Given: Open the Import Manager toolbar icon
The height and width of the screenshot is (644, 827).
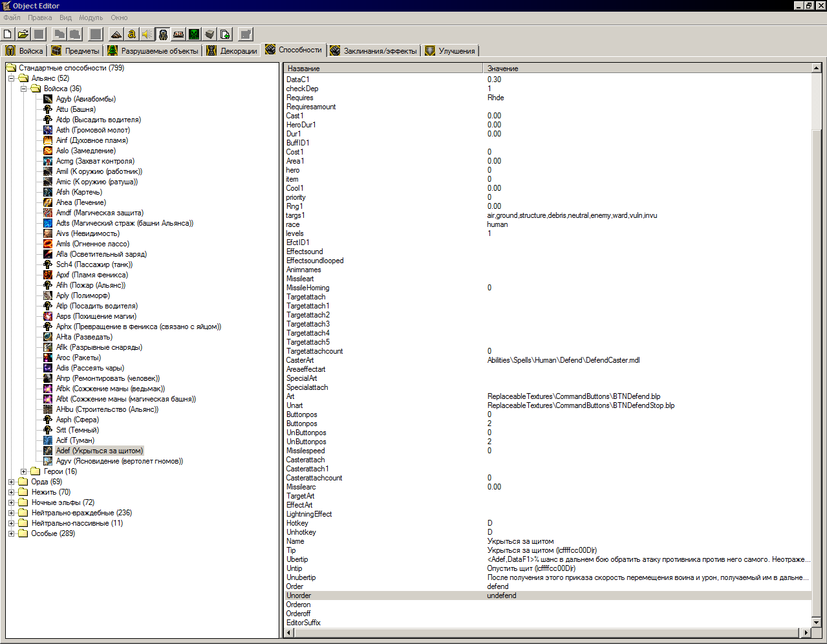Looking at the screenshot, I should (x=225, y=34).
